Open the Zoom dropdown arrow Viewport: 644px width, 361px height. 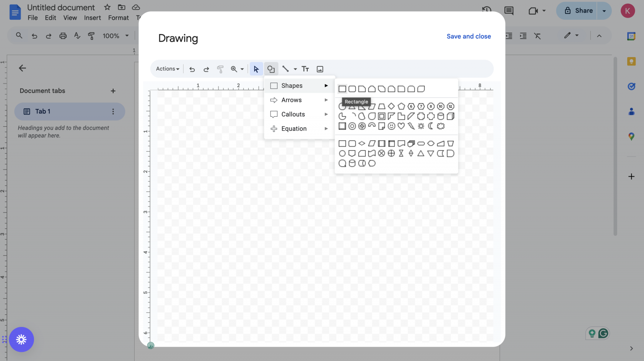pyautogui.click(x=242, y=69)
